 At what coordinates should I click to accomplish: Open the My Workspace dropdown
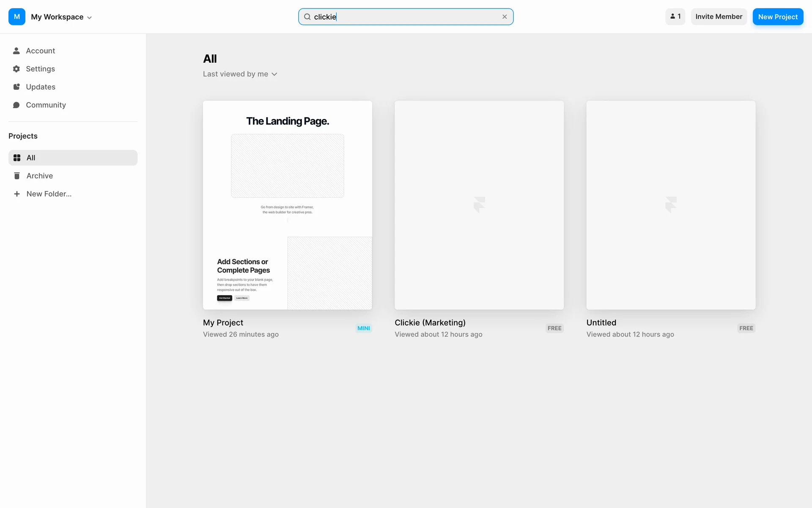(x=61, y=17)
